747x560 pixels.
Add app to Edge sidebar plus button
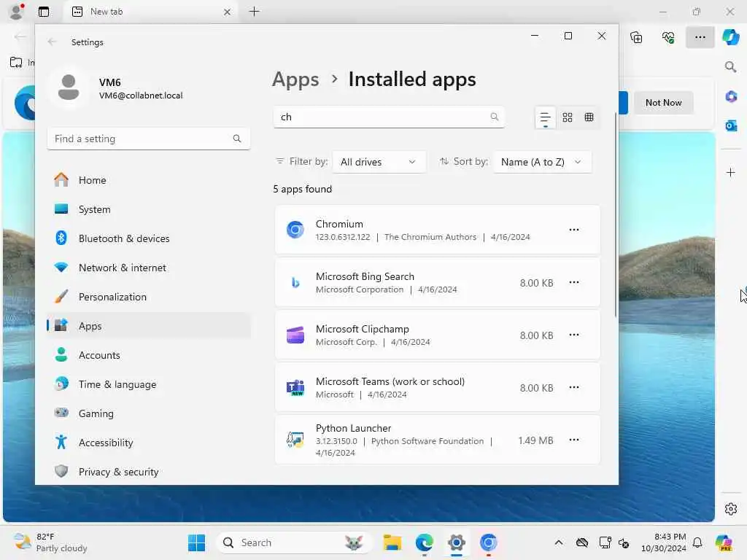coord(730,172)
